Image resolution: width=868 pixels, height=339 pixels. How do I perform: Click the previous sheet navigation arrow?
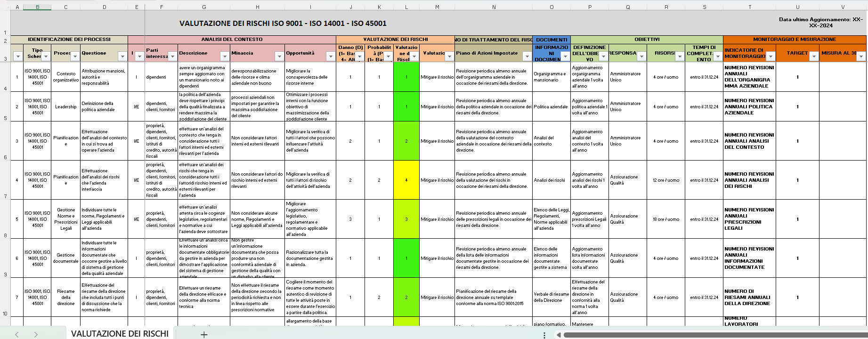17,334
